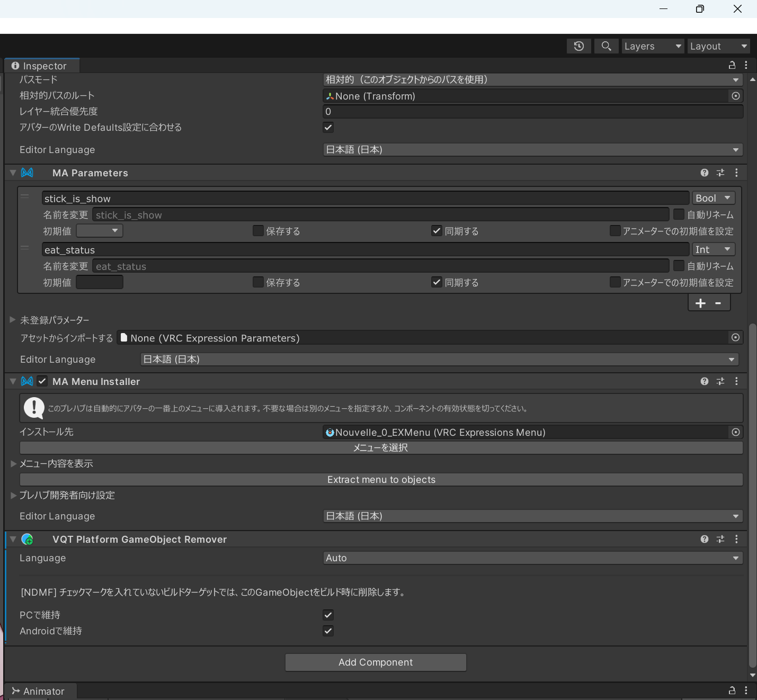This screenshot has height=700, width=757.
Task: Click the Extract menu to objects button
Action: coord(381,480)
